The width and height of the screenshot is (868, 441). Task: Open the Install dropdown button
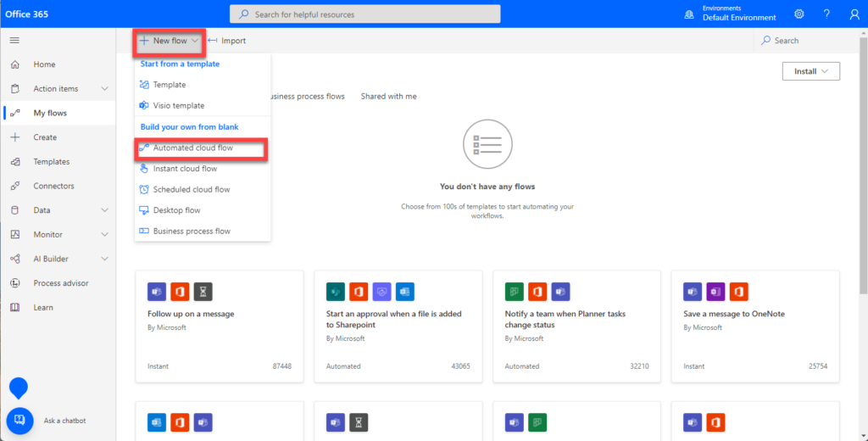pos(811,71)
